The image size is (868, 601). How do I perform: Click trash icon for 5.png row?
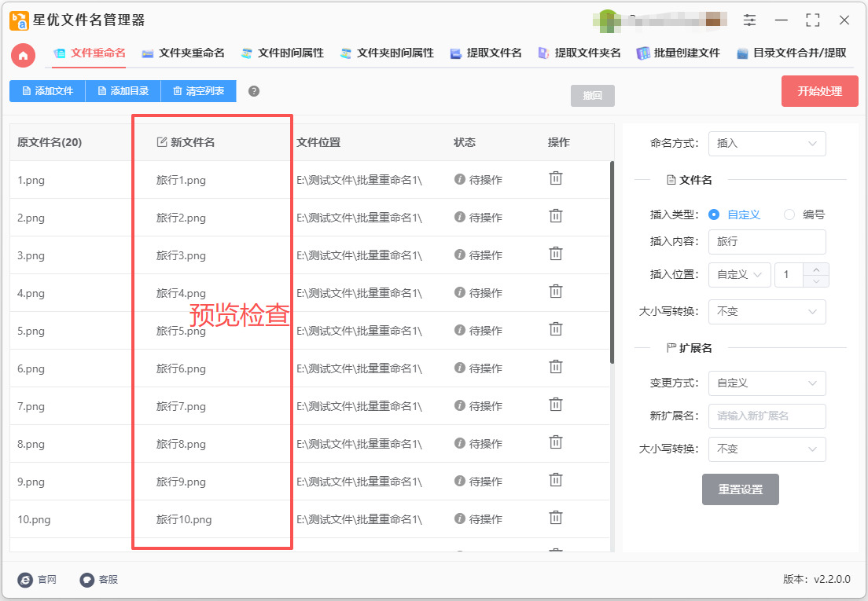coord(555,329)
